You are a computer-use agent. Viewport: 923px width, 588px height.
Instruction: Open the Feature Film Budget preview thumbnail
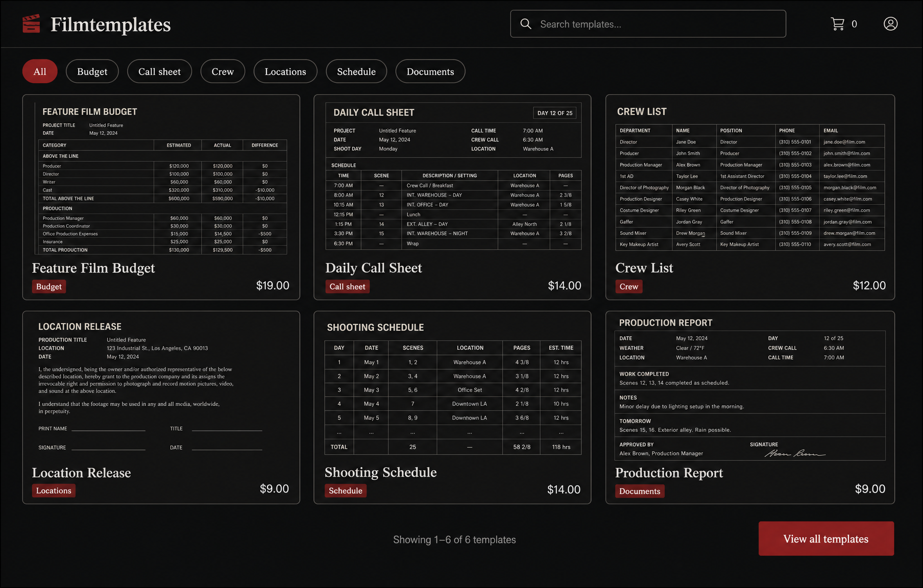click(161, 178)
